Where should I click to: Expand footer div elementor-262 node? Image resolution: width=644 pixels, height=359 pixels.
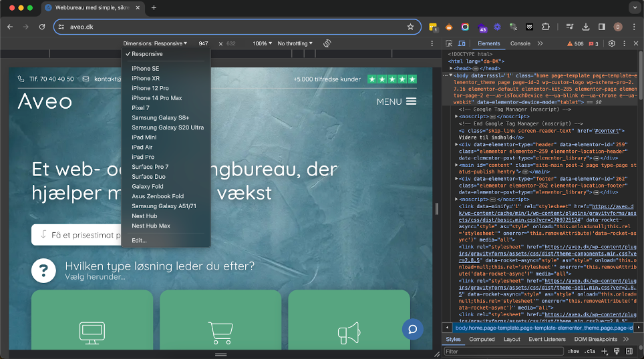coord(456,179)
